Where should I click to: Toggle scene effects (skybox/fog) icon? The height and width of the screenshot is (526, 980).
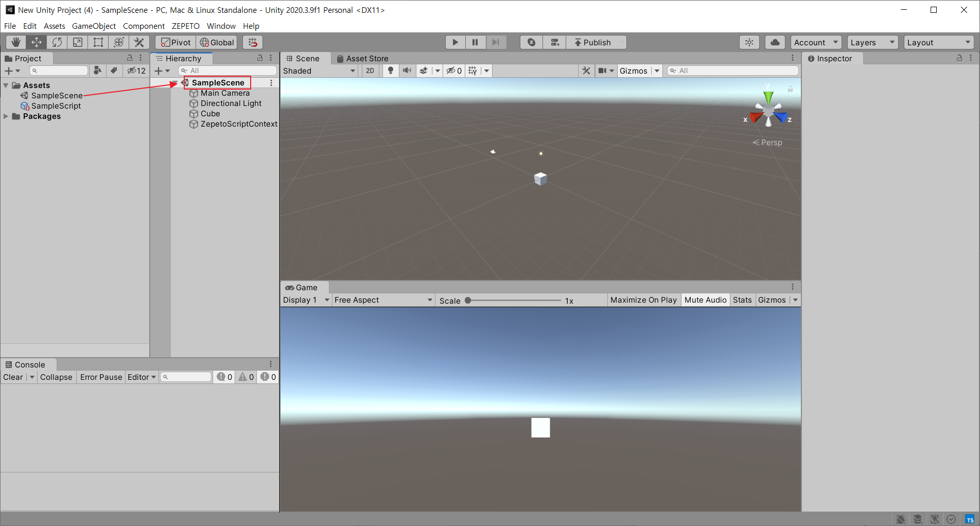pos(424,71)
